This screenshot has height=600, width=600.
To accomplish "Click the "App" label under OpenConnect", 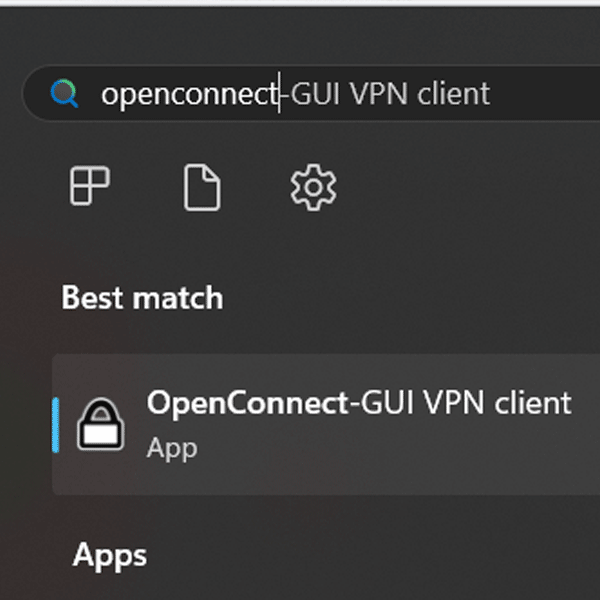I will click(x=172, y=447).
